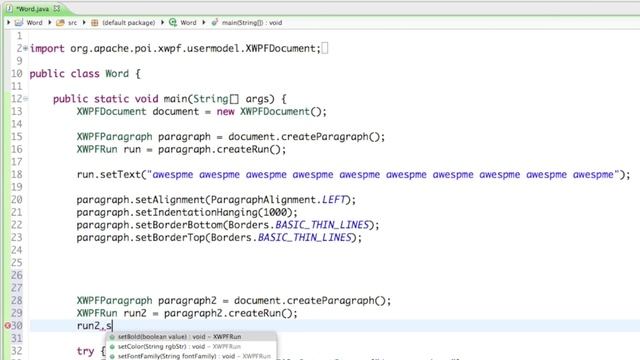Choose setFontFamily(String fontFamily) from autocomplete list
The height and width of the screenshot is (360, 640).
191,356
